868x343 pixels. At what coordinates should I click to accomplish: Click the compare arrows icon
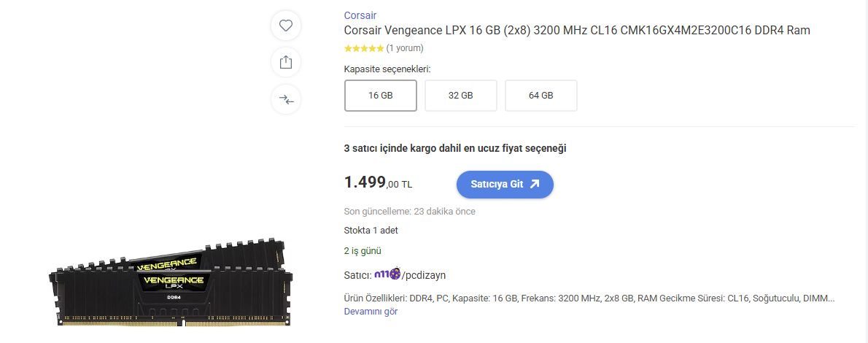pos(286,99)
